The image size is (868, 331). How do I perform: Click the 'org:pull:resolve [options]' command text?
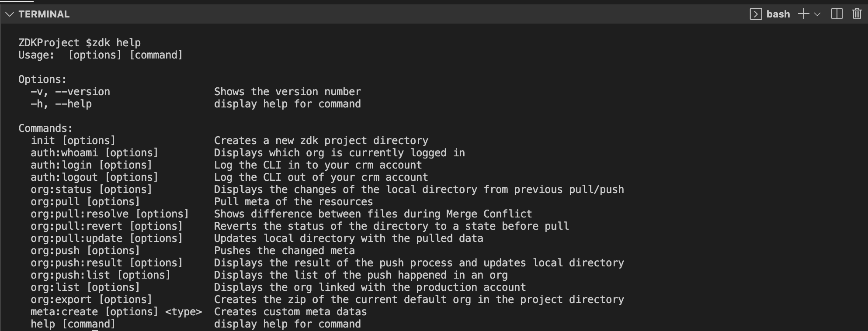tap(110, 214)
